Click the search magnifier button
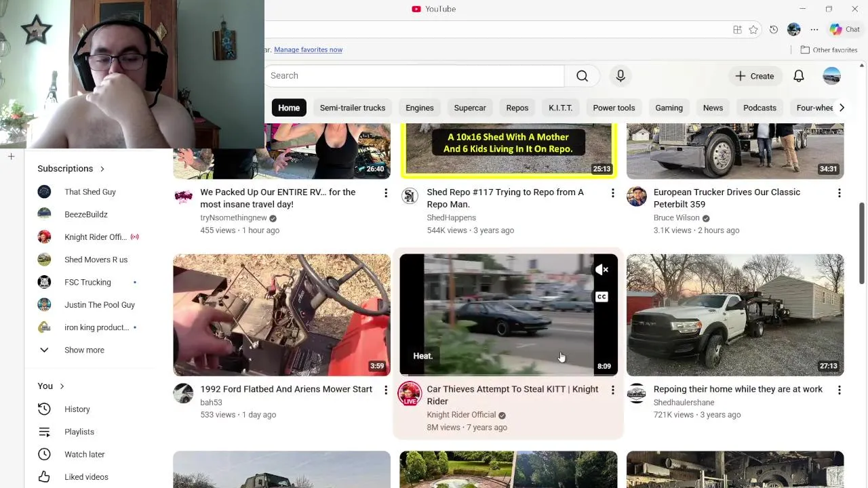The image size is (868, 488). pos(582,76)
